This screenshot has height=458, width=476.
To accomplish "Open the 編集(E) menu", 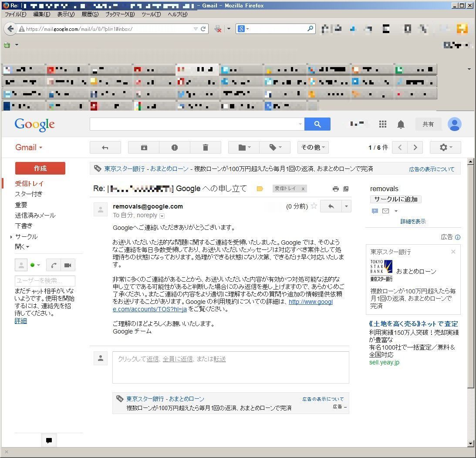I will tap(41, 14).
